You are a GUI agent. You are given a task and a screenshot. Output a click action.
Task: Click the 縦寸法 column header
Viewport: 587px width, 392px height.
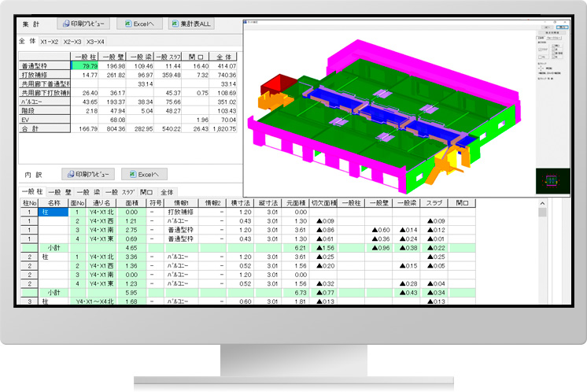[x=268, y=203]
